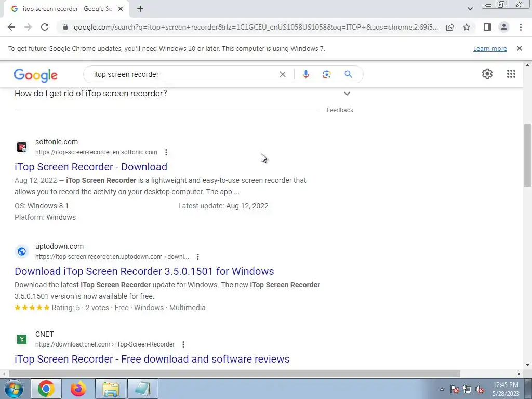Click the address bar URL
The height and width of the screenshot is (399, 532).
[256, 27]
